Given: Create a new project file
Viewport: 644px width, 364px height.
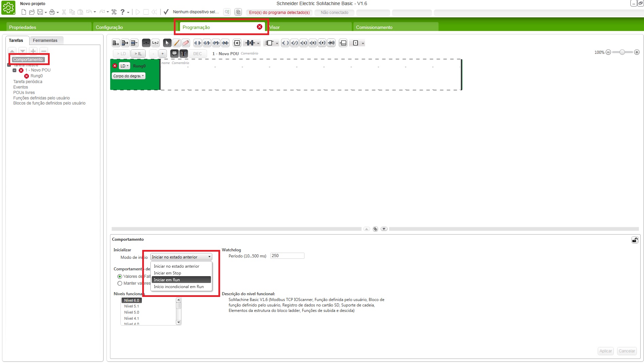Looking at the screenshot, I should [23, 12].
